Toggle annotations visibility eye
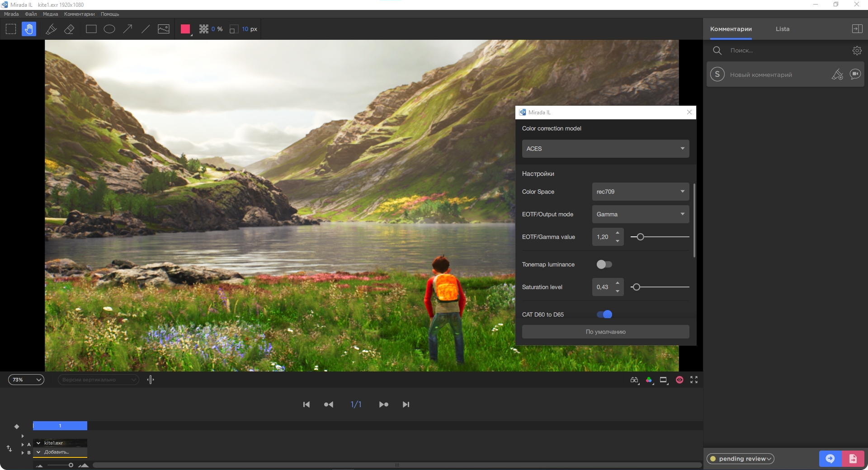868x470 pixels. [679, 380]
